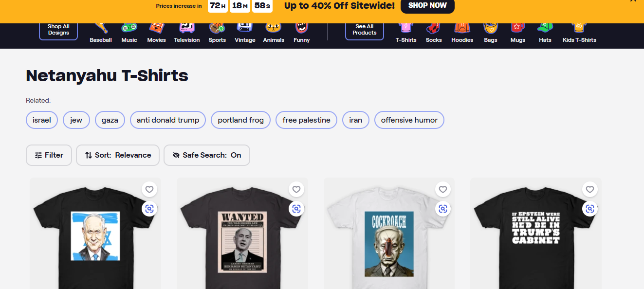Favorite the caricature flag T-shirt
The height and width of the screenshot is (289, 644).
pyautogui.click(x=149, y=189)
